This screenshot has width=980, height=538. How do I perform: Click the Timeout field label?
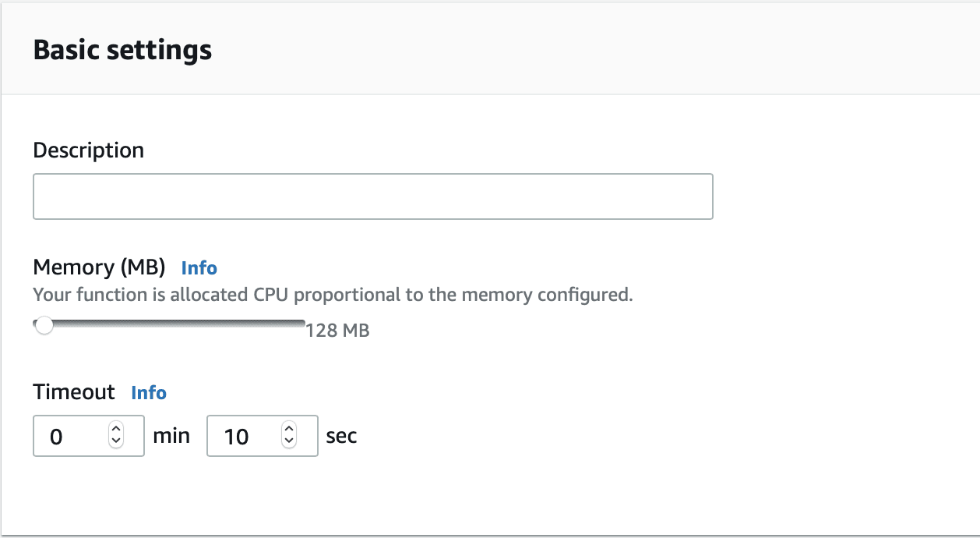(x=74, y=392)
